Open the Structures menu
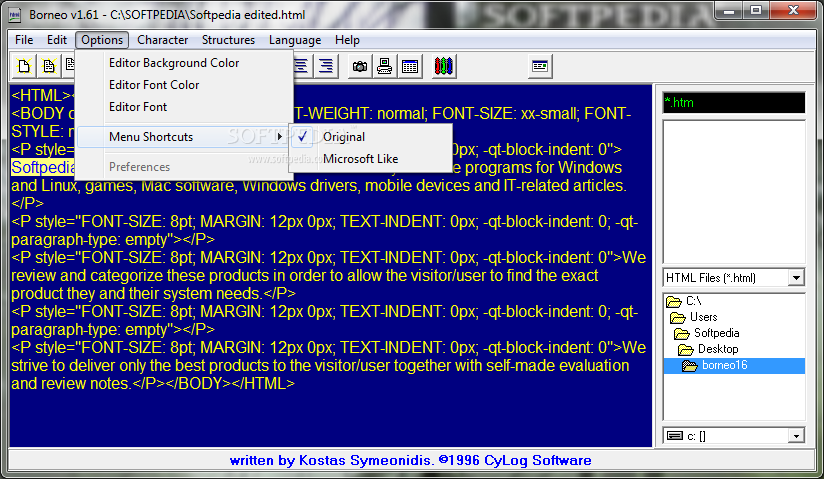Viewport: 824px width, 479px height. pyautogui.click(x=228, y=40)
